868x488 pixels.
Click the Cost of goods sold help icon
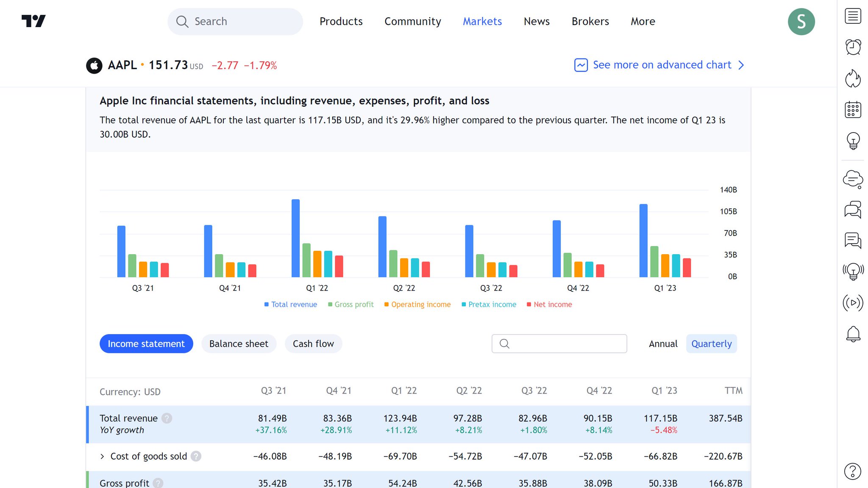coord(196,456)
